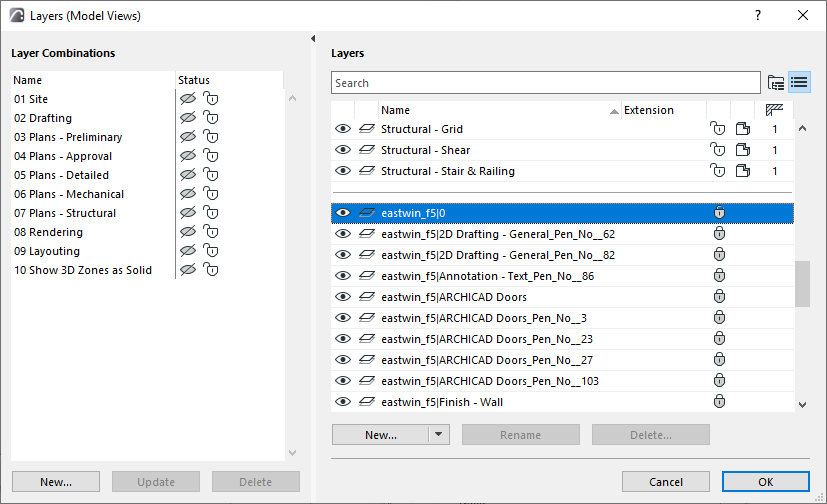
Task: Switch to folder tree layer view
Action: [x=776, y=83]
